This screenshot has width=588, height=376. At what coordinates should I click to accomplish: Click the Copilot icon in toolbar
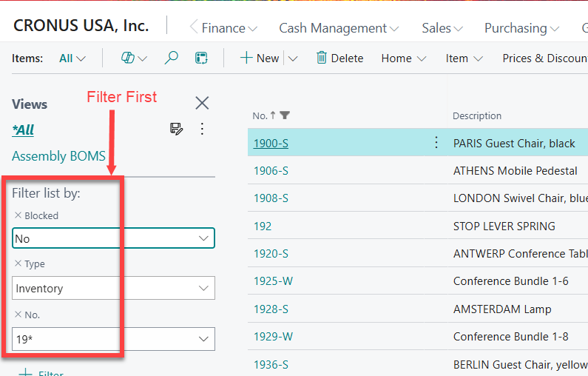(128, 58)
